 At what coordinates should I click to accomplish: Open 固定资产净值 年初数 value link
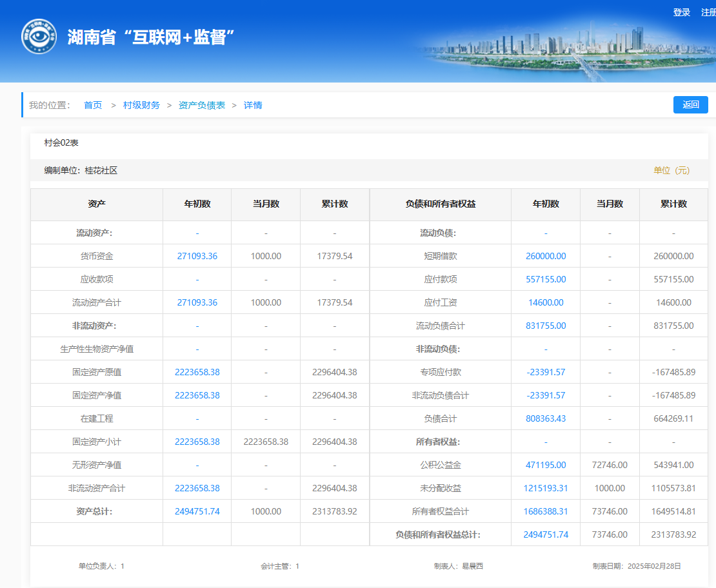197,395
